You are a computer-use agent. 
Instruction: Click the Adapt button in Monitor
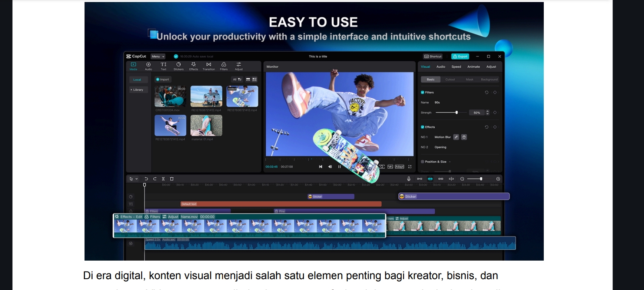399,167
